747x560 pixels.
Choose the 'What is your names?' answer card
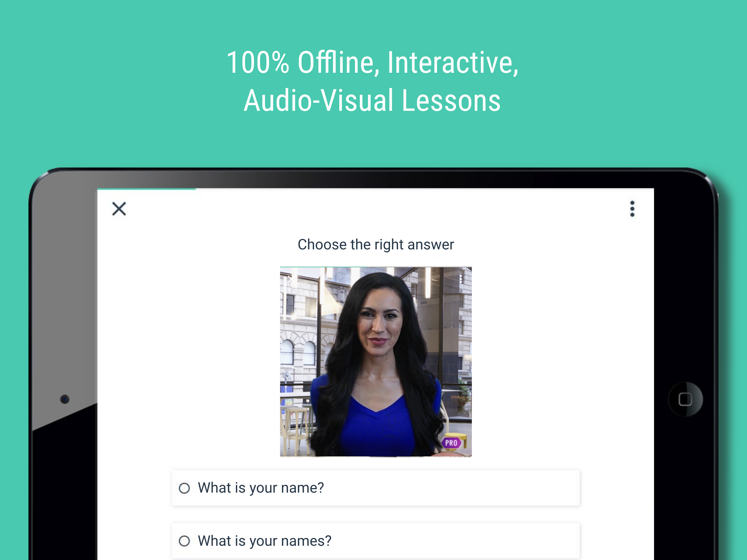click(375, 541)
